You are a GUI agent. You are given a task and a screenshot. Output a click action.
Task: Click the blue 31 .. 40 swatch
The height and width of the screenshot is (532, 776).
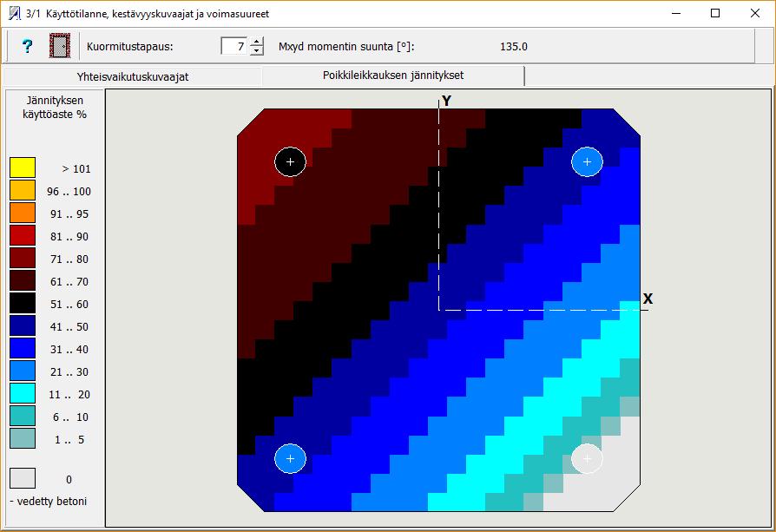23,348
